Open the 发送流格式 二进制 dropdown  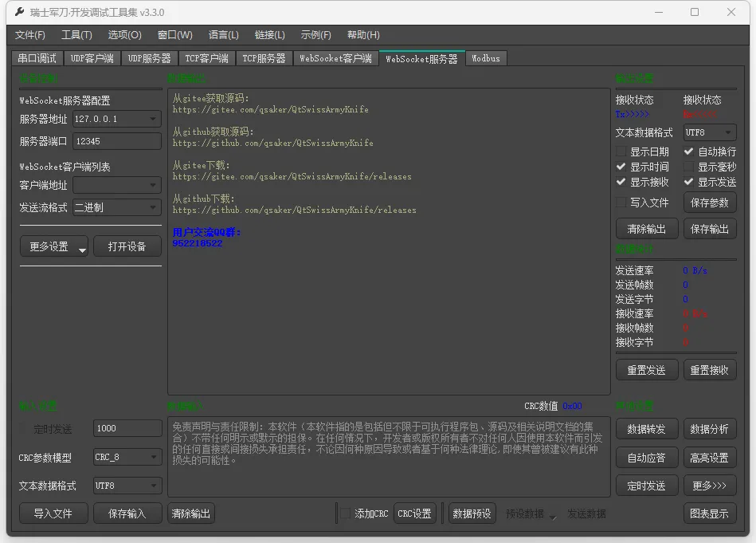[117, 207]
